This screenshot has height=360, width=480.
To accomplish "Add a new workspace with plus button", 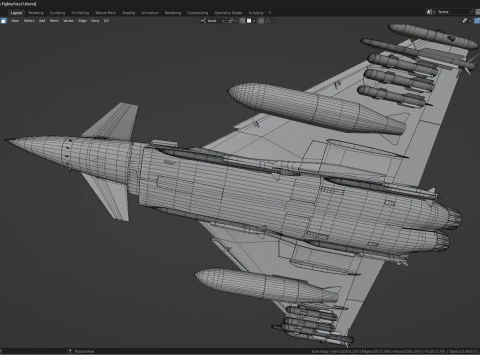I will [270, 13].
